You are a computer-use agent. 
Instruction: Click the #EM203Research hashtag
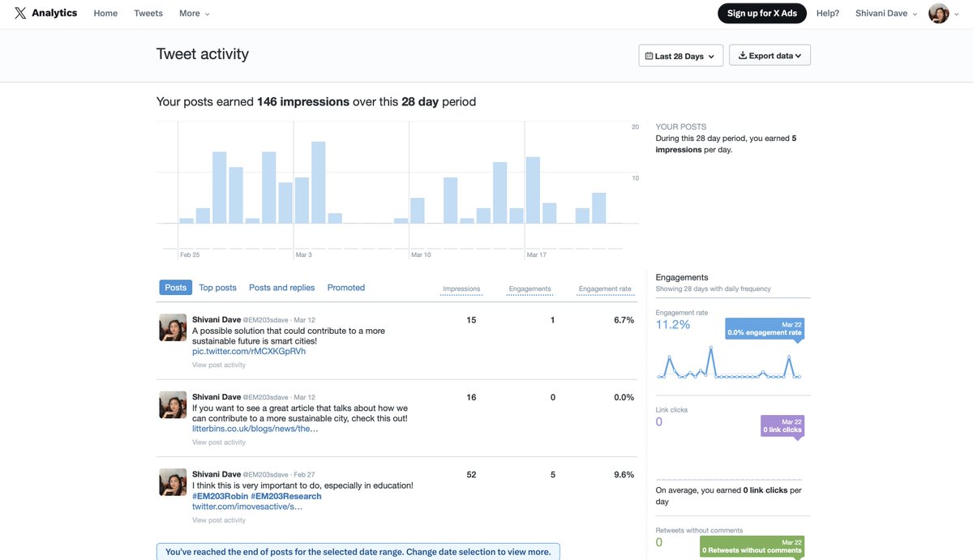tap(286, 496)
